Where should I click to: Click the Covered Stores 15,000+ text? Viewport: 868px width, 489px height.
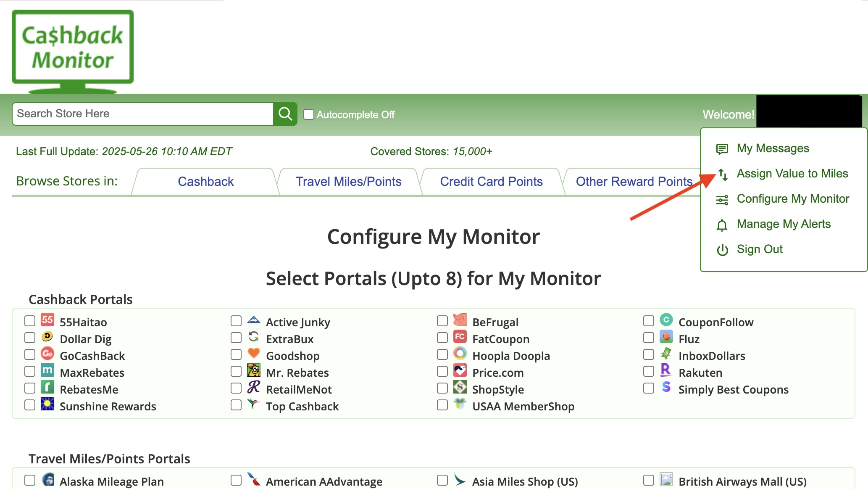431,151
